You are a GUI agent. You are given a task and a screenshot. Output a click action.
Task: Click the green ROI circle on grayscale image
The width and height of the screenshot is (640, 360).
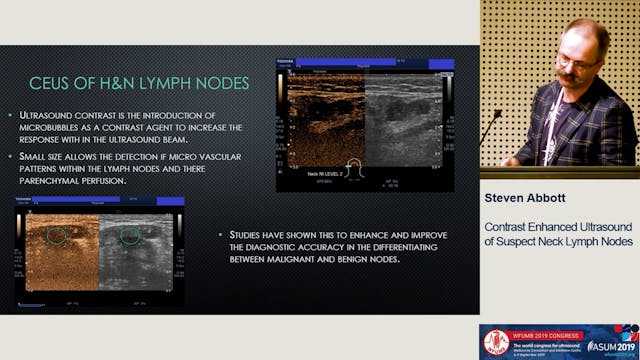click(130, 236)
